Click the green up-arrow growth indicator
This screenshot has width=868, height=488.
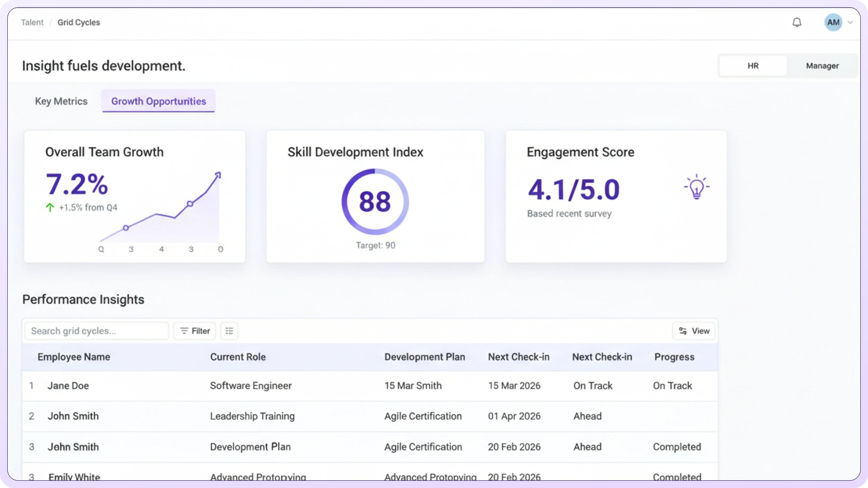(50, 207)
